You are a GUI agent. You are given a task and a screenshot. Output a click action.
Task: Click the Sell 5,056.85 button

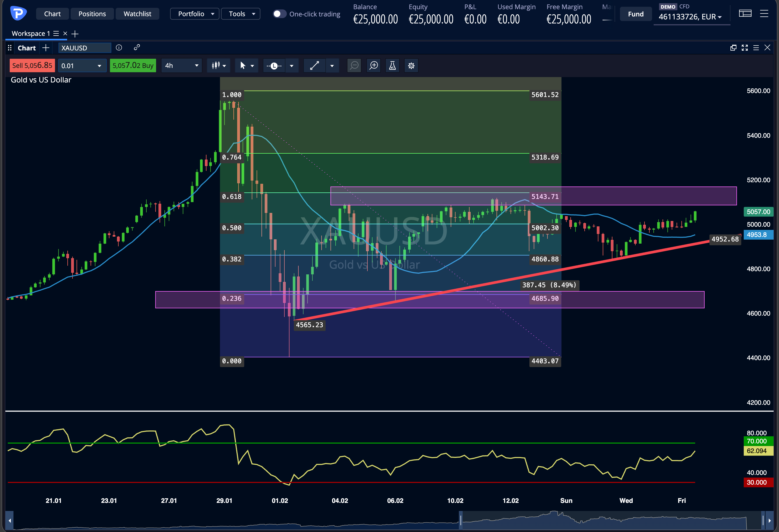click(32, 66)
